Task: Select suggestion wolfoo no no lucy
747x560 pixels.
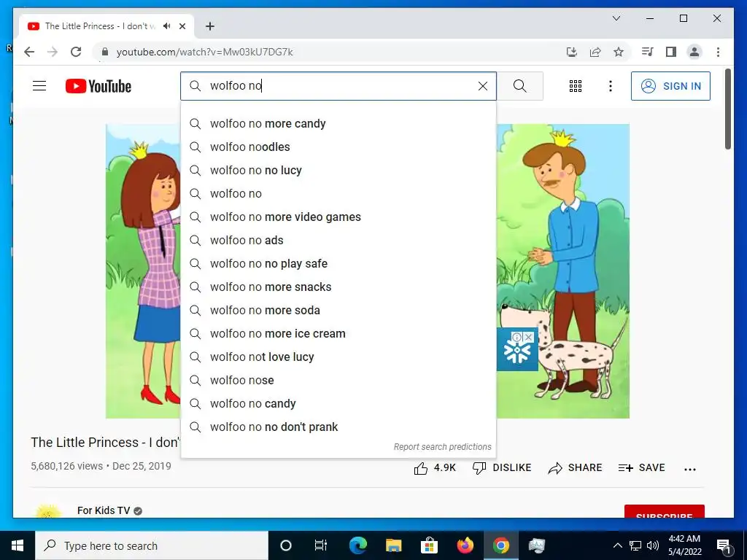Action: tap(338, 171)
